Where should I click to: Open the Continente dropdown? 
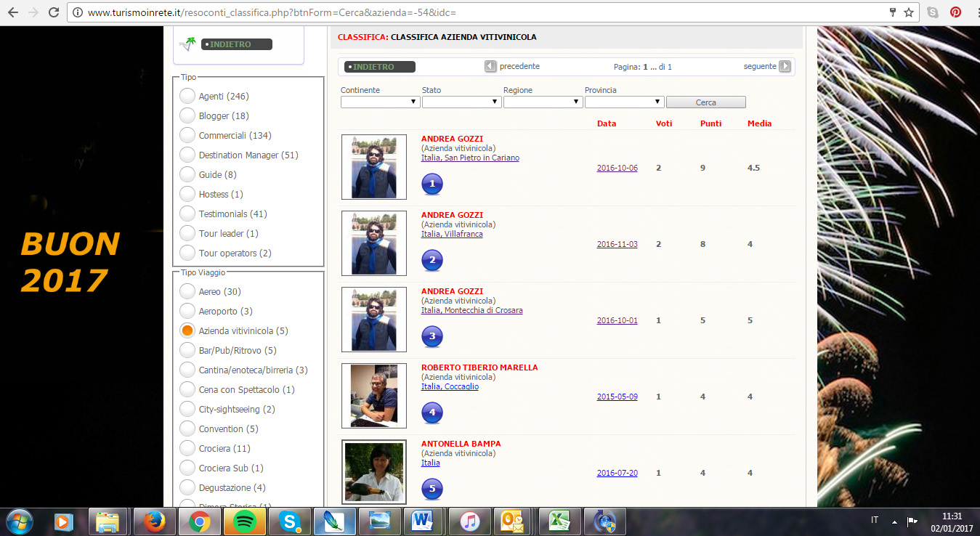coord(380,102)
